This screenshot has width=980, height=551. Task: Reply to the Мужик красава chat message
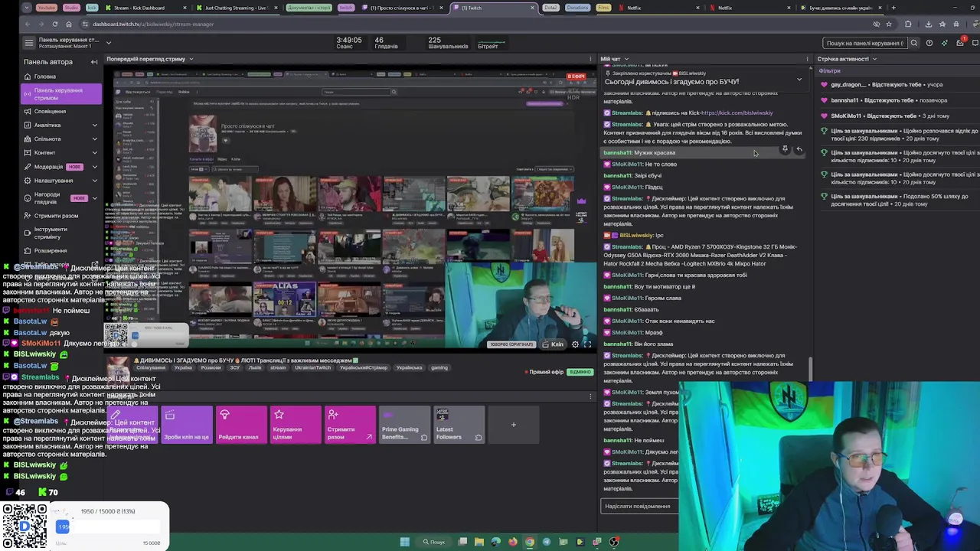799,149
